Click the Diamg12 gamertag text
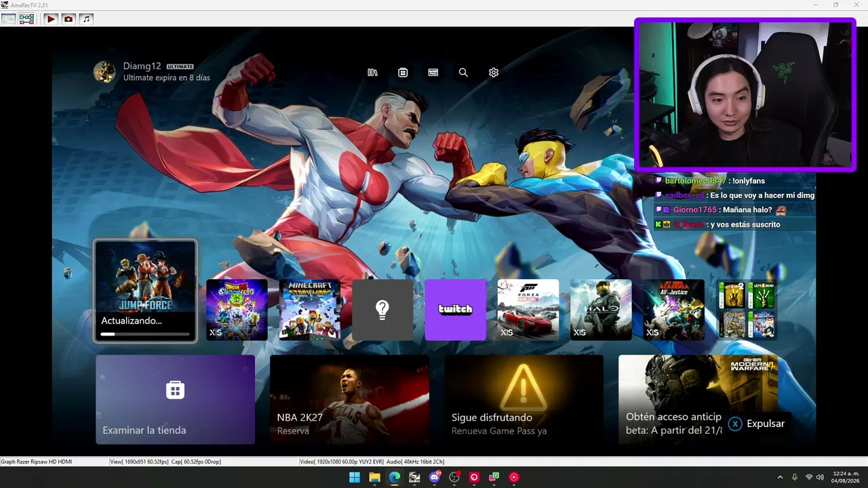This screenshot has height=488, width=868. (142, 66)
